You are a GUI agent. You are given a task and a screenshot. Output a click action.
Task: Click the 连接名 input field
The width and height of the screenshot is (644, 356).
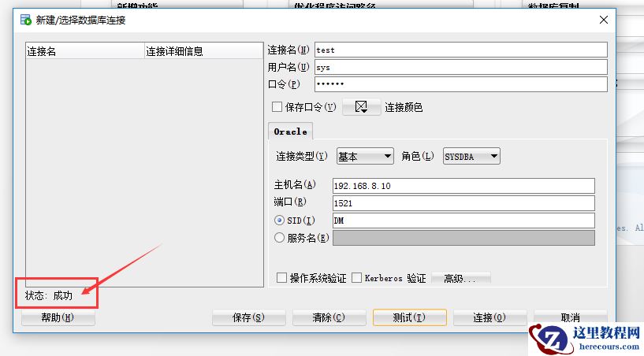click(x=461, y=50)
